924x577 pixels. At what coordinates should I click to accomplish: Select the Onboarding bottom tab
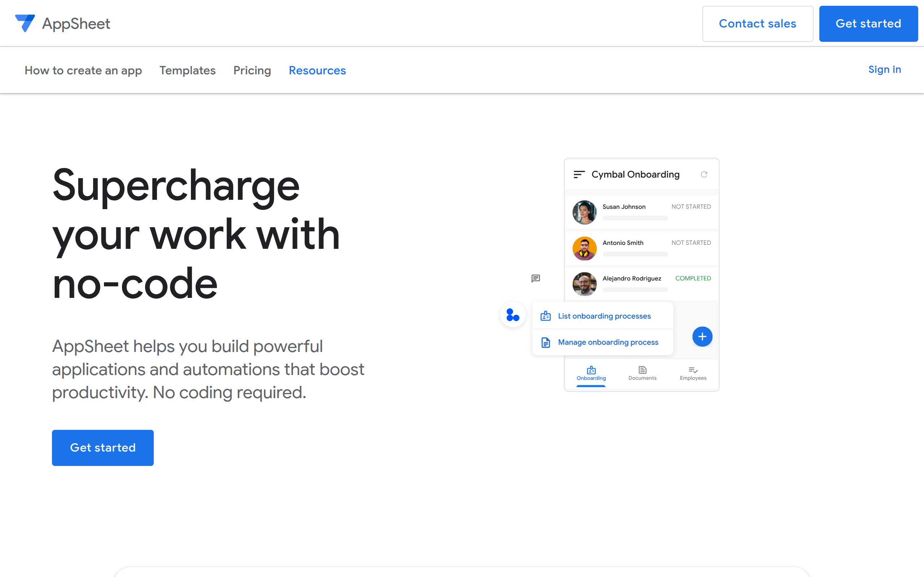point(591,373)
